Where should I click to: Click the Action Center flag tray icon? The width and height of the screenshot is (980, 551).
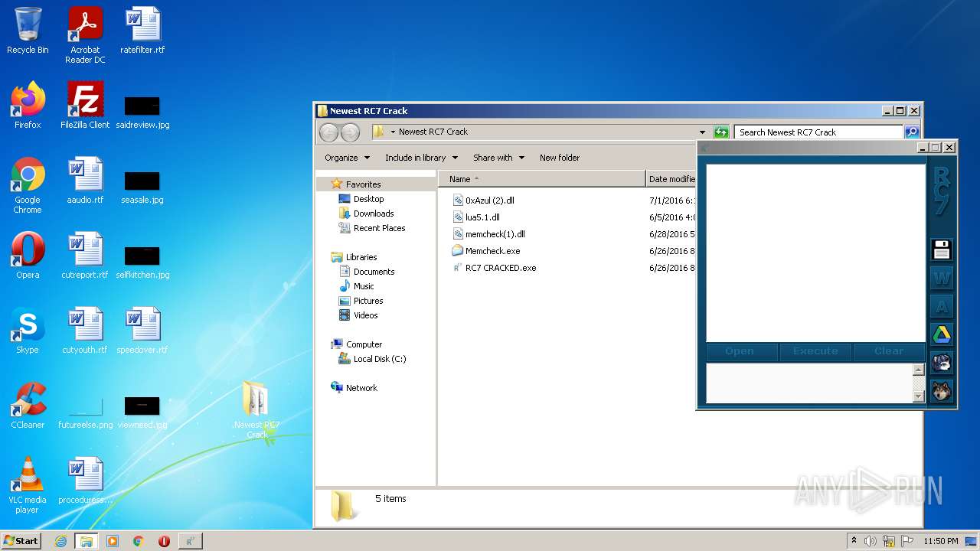pyautogui.click(x=907, y=541)
